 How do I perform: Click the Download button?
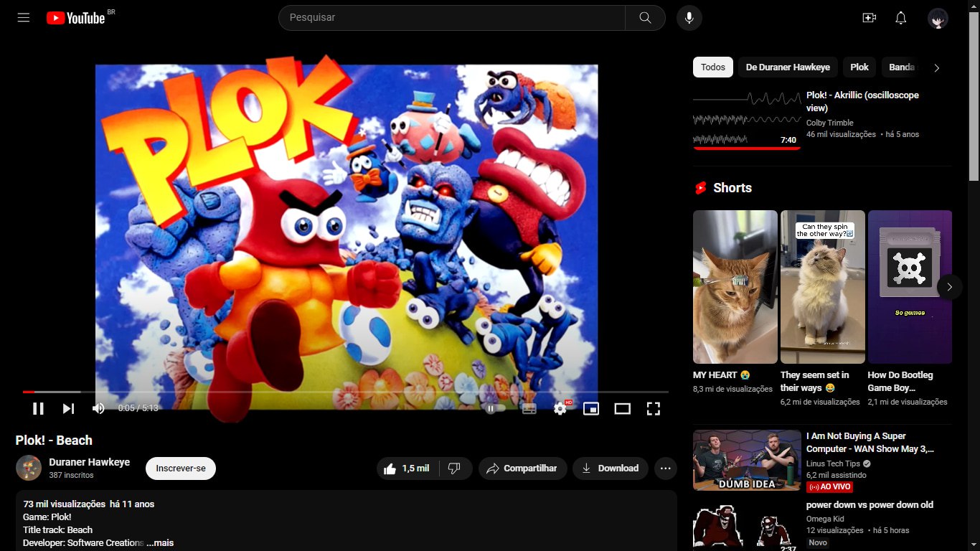[611, 468]
